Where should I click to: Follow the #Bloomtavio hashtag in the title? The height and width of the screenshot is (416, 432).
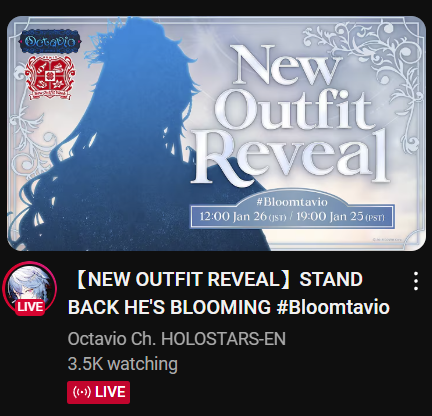coord(333,307)
